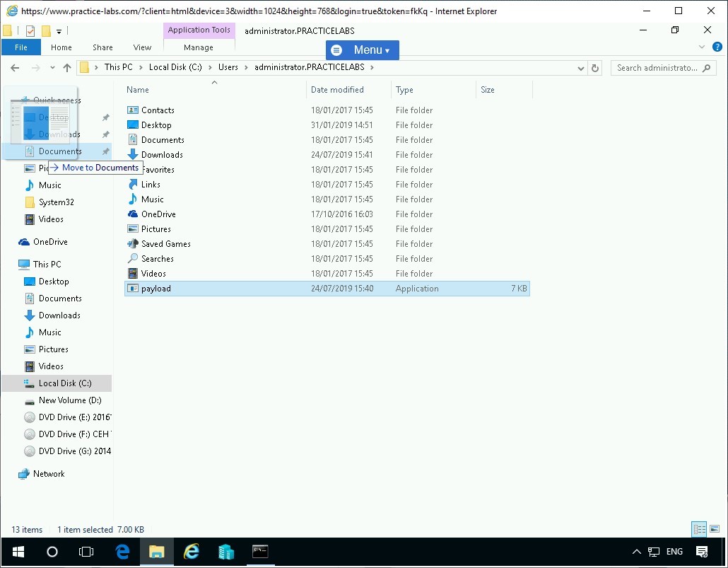Show hidden system tray icons
The height and width of the screenshot is (568, 728).
(x=637, y=552)
